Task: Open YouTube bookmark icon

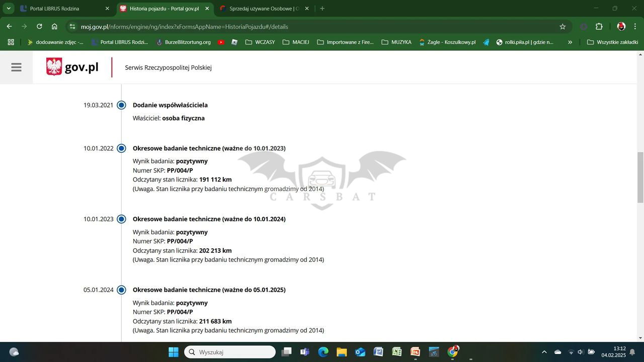Action: [221, 42]
